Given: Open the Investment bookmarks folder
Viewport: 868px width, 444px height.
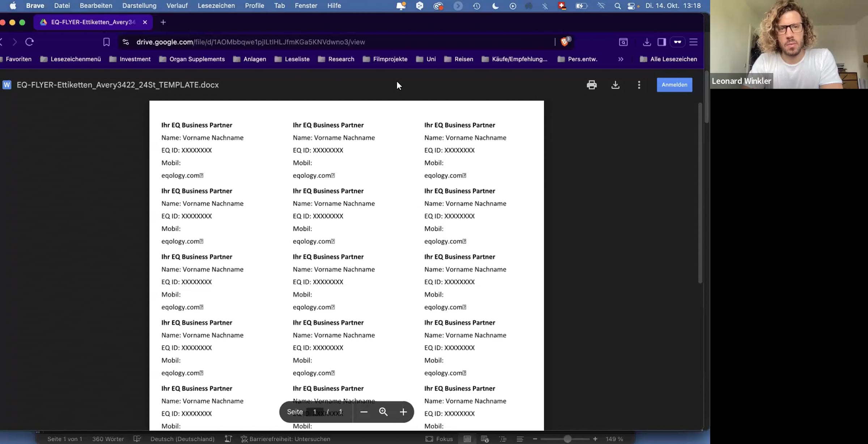Looking at the screenshot, I should (130, 59).
